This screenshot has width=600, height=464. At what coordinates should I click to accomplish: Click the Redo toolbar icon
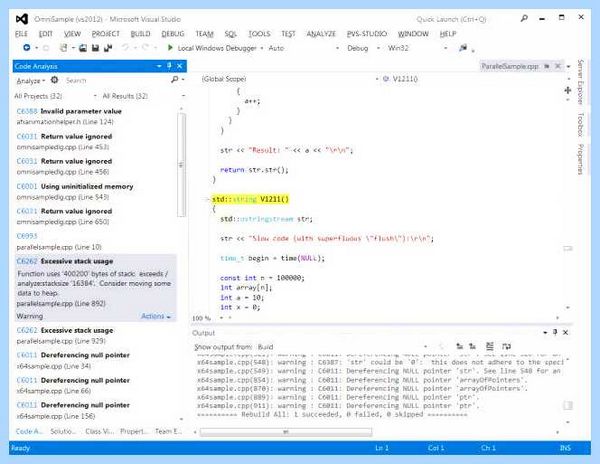(x=145, y=47)
